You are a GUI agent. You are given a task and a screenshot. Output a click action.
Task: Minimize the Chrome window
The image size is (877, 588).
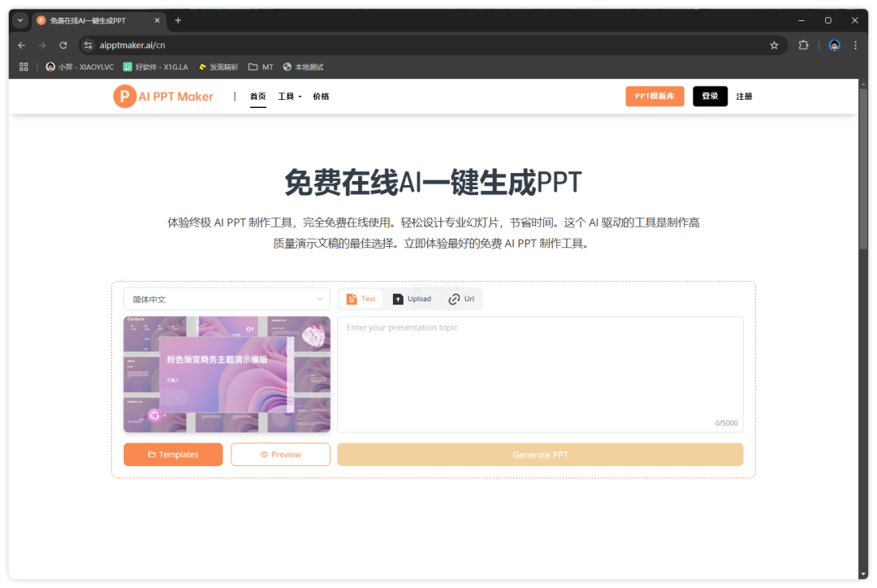click(x=801, y=20)
